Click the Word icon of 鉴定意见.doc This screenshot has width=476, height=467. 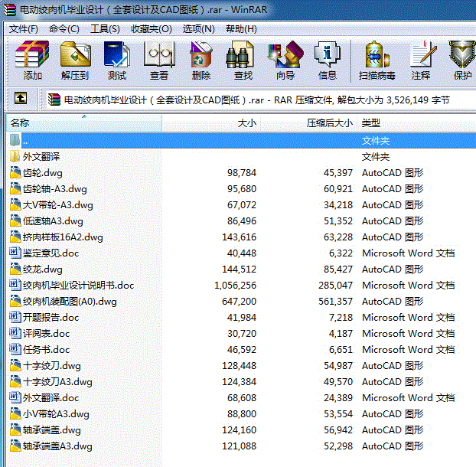coord(15,253)
